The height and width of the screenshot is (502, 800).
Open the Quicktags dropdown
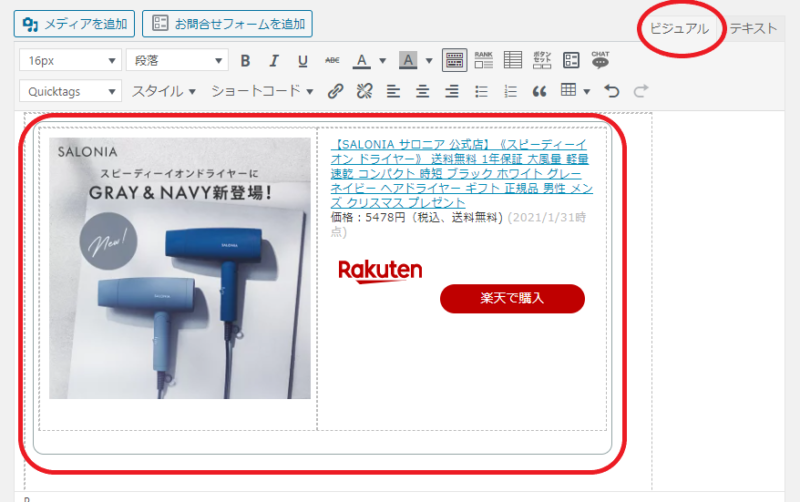70,92
